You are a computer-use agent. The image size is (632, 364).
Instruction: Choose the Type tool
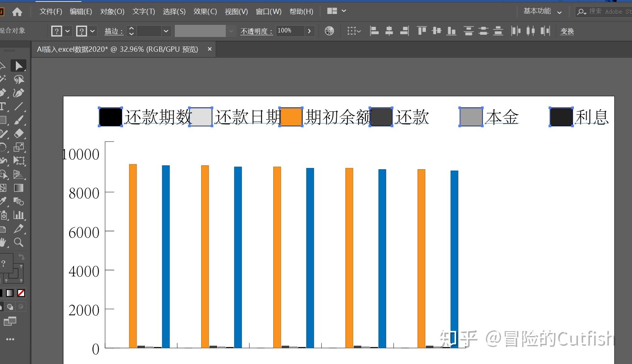[x=3, y=106]
